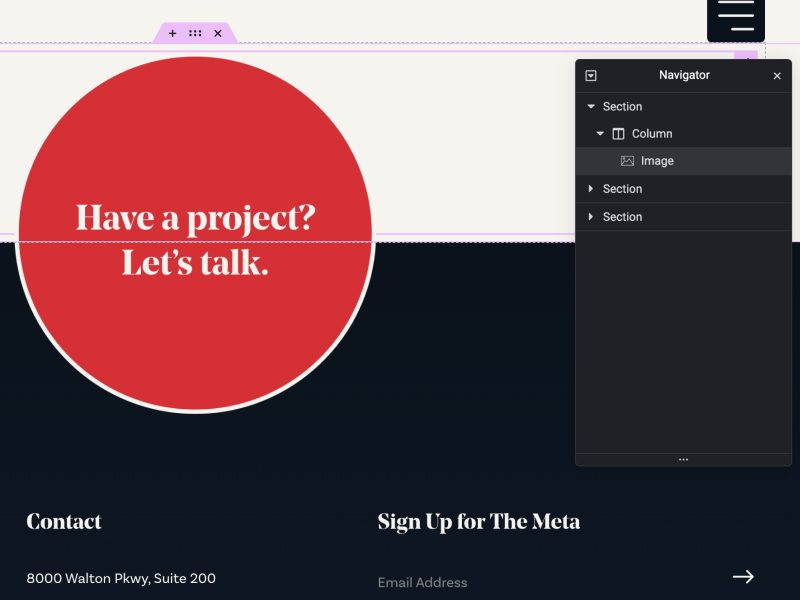The image size is (800, 600).
Task: Click the Contact heading
Action: pyautogui.click(x=64, y=521)
